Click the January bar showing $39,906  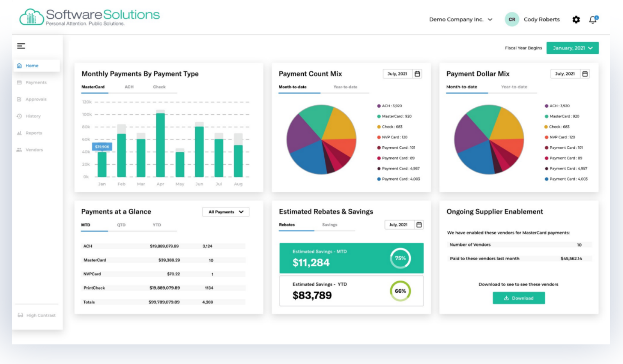pyautogui.click(x=102, y=164)
